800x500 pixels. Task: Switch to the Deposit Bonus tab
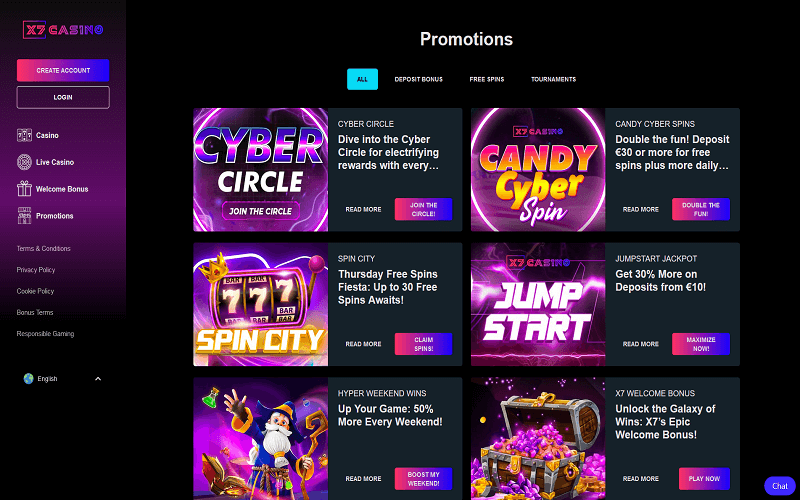418,79
